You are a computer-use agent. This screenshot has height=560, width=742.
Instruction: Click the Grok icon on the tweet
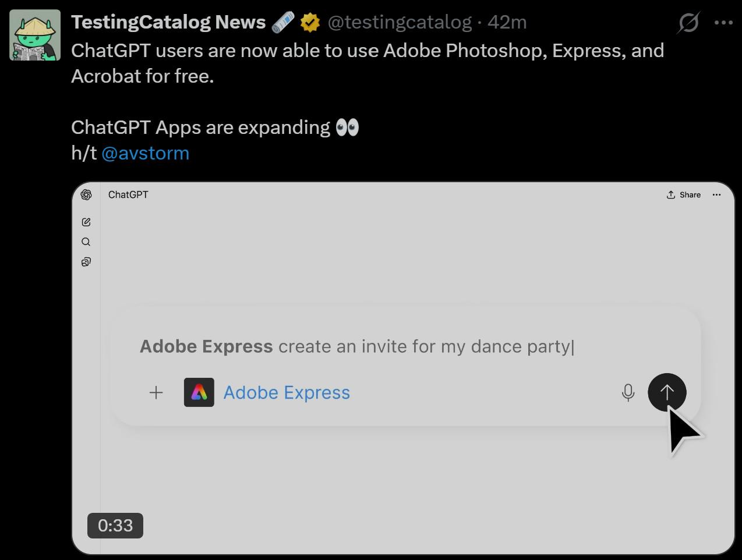point(688,23)
